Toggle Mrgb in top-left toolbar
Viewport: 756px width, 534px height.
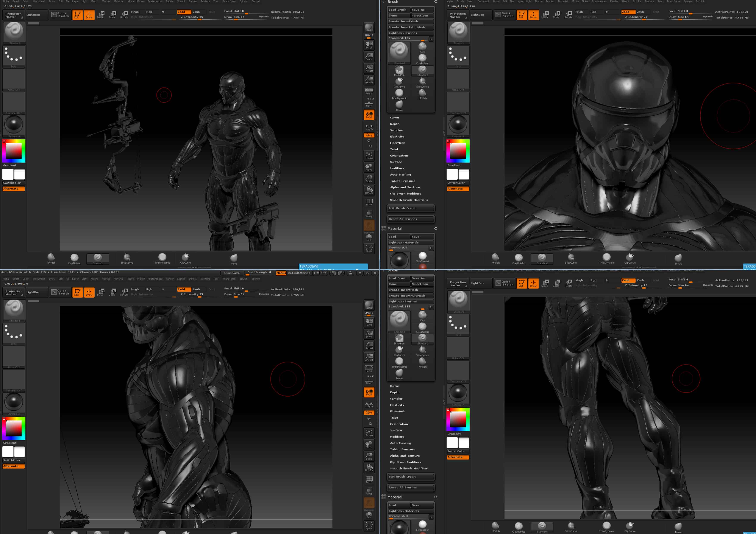[x=135, y=12]
